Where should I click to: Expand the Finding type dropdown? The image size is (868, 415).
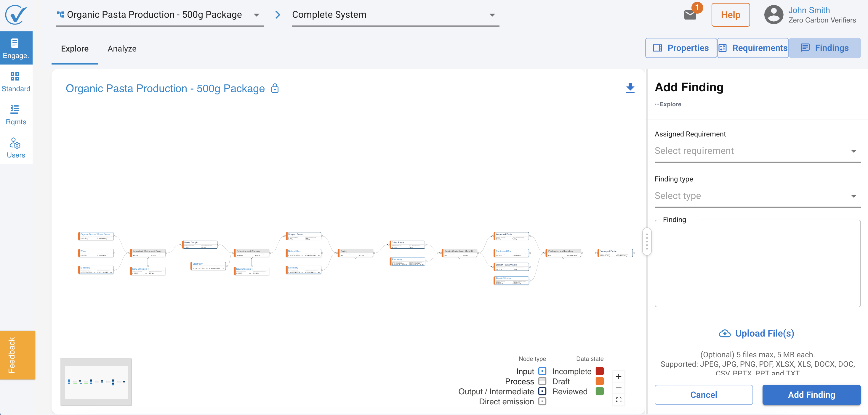point(758,196)
